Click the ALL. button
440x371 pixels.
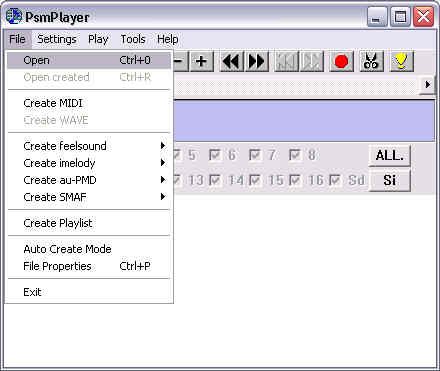[390, 155]
